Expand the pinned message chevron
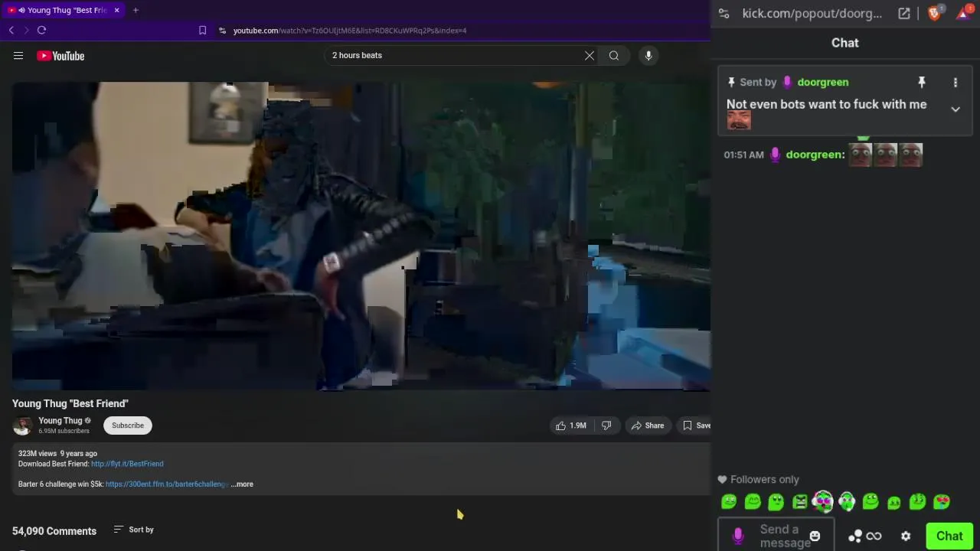980x551 pixels. click(x=955, y=109)
